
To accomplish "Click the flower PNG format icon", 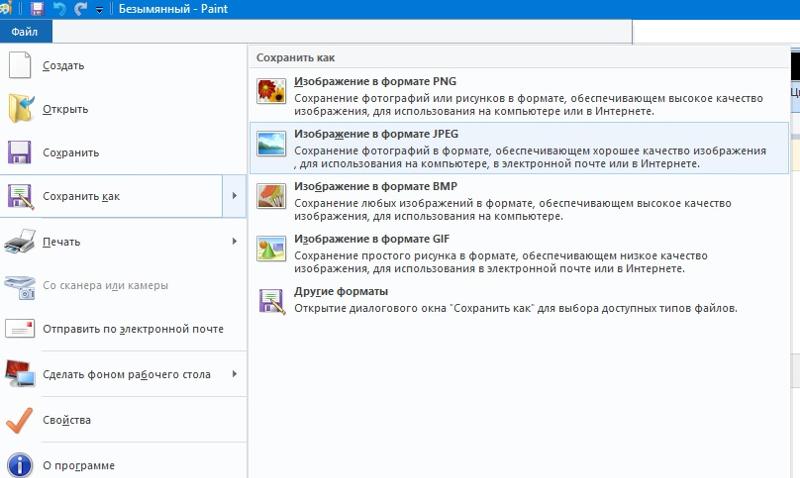I will click(x=271, y=91).
